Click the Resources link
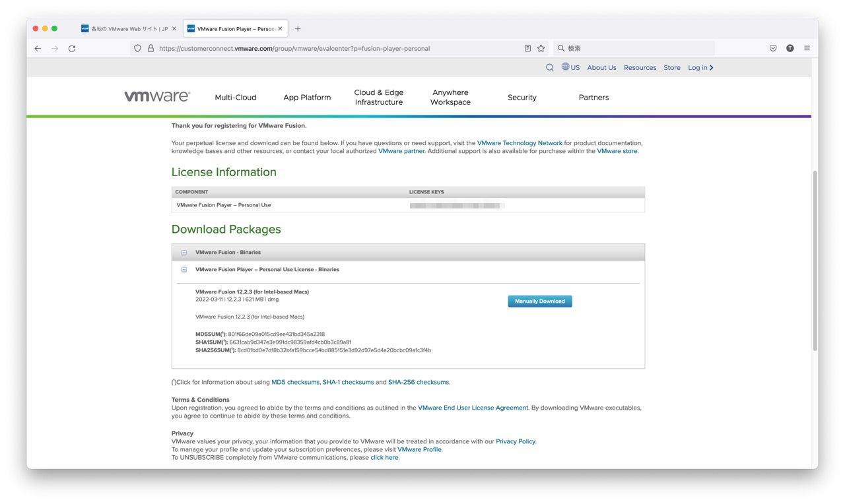845x504 pixels. (640, 67)
